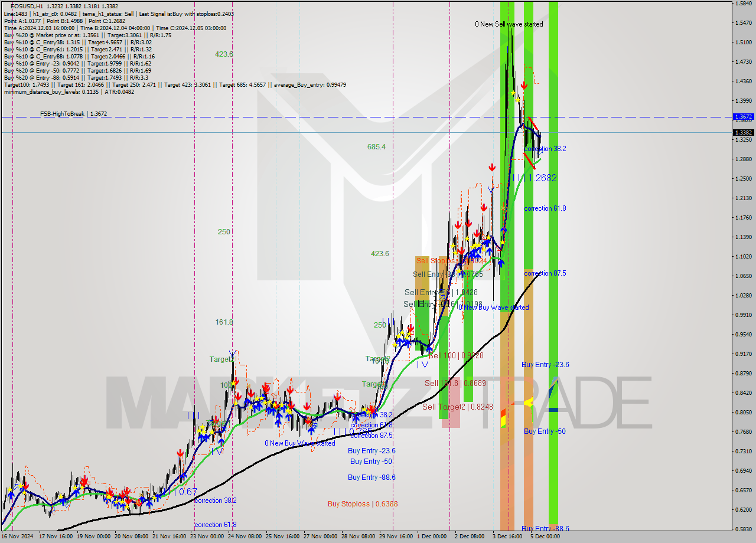The image size is (756, 543).
Task: Click the 0.6200 price scale value
Action: (x=744, y=509)
